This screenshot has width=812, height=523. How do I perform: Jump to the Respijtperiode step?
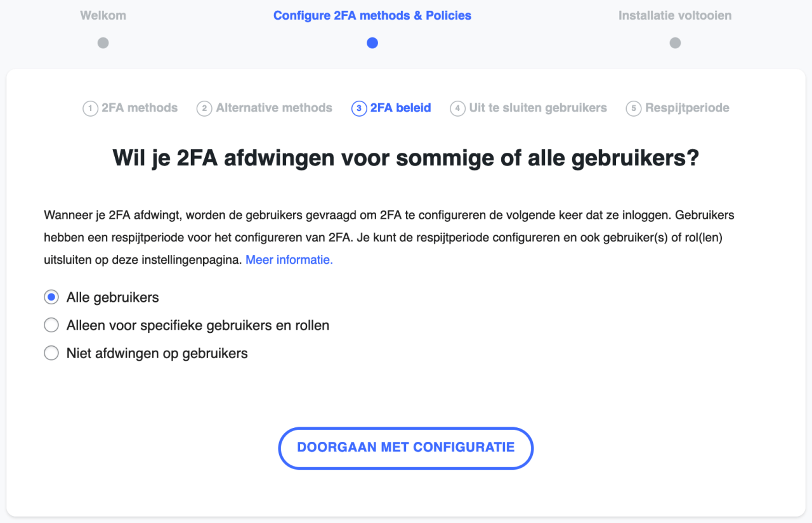pos(687,108)
